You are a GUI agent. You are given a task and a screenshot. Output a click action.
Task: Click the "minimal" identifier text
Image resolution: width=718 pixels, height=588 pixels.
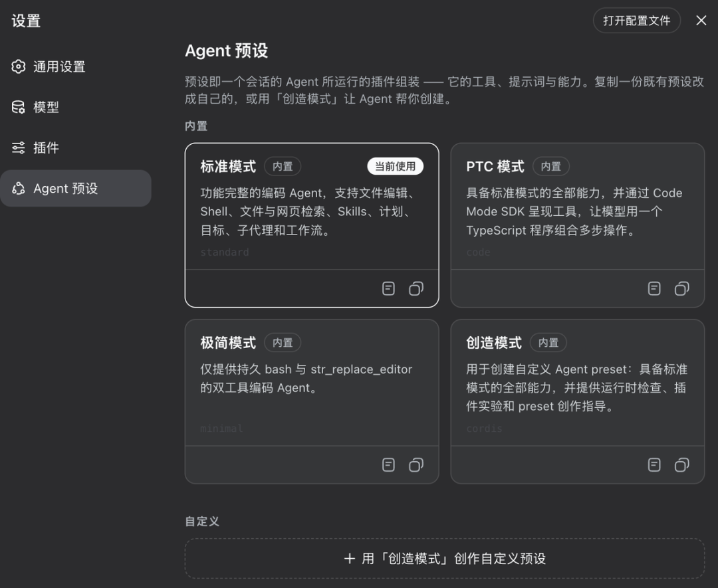pos(221,429)
